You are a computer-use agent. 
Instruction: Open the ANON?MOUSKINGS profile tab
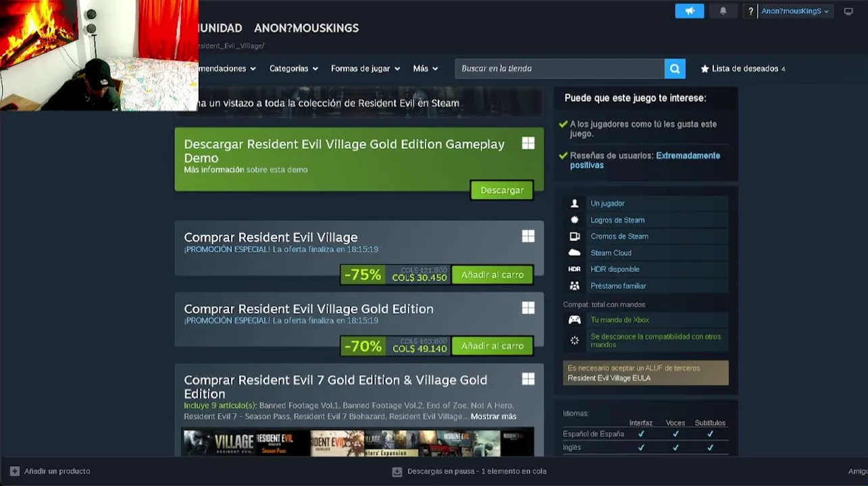pyautogui.click(x=306, y=28)
